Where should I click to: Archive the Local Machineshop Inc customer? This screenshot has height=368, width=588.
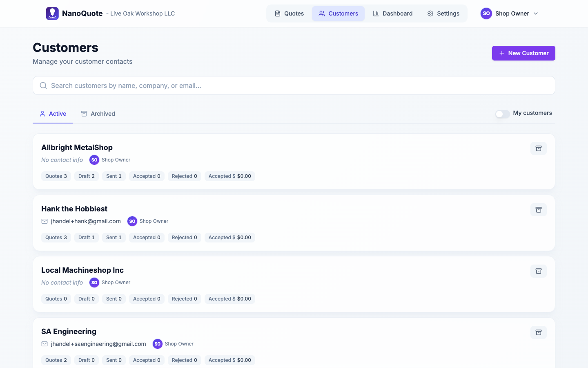click(x=539, y=271)
